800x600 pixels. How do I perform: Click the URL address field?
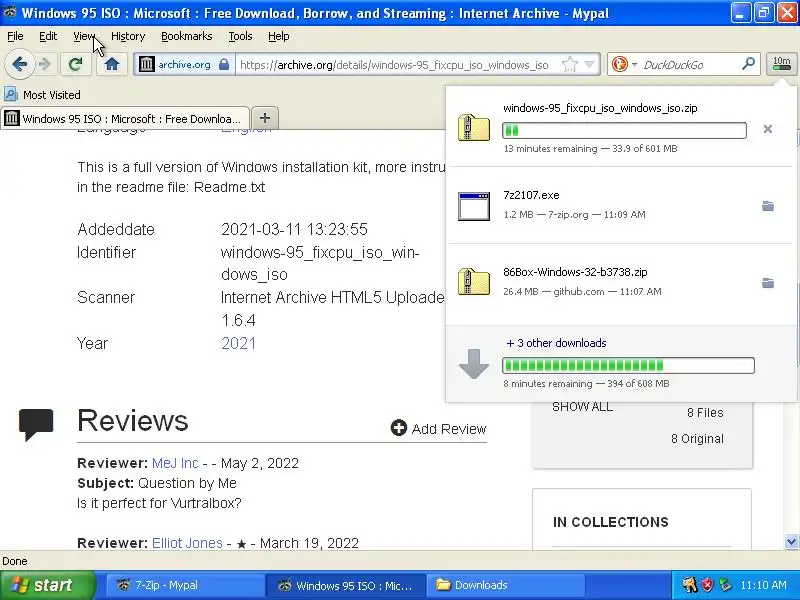[394, 65]
